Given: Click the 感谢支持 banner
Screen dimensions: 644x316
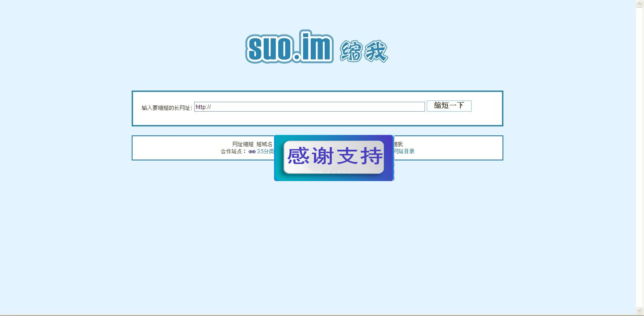Looking at the screenshot, I should click(x=334, y=158).
